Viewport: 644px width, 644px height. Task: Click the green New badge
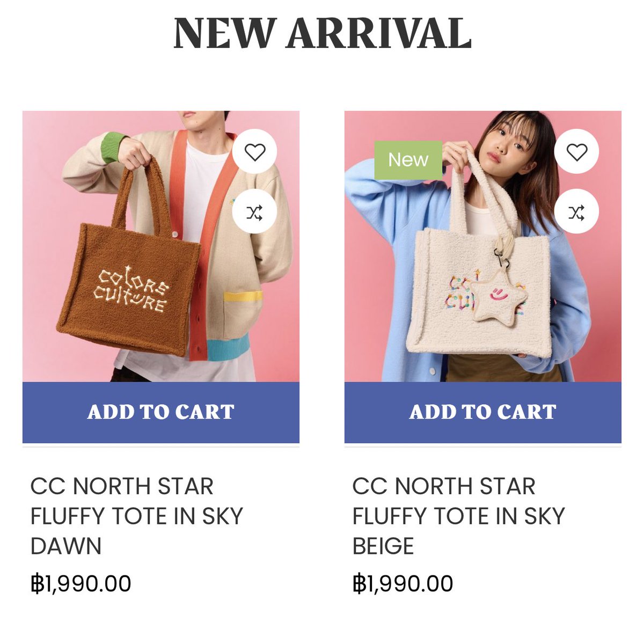(408, 160)
